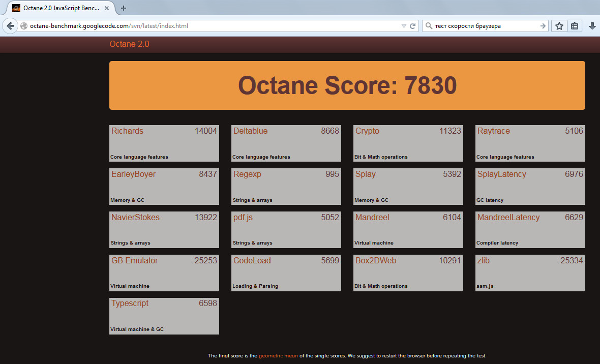
Task: Open the CodeLoad benchmark link
Action: click(252, 261)
